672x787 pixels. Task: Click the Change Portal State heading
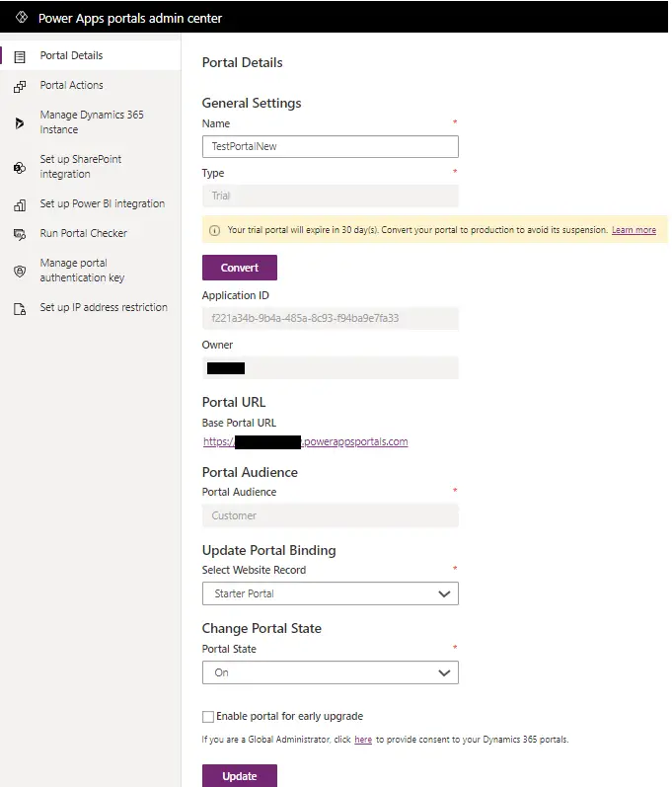[261, 628]
